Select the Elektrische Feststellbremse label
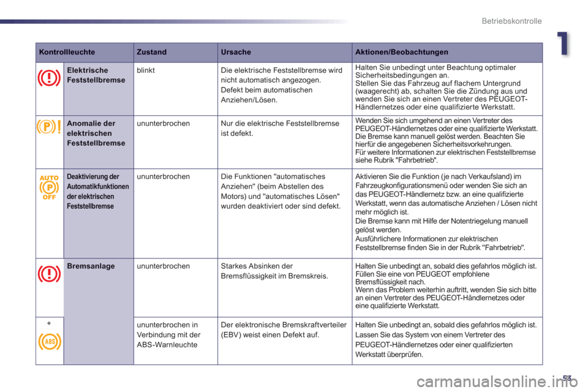Image resolution: width=588 pixels, height=392 pixels. (x=96, y=75)
